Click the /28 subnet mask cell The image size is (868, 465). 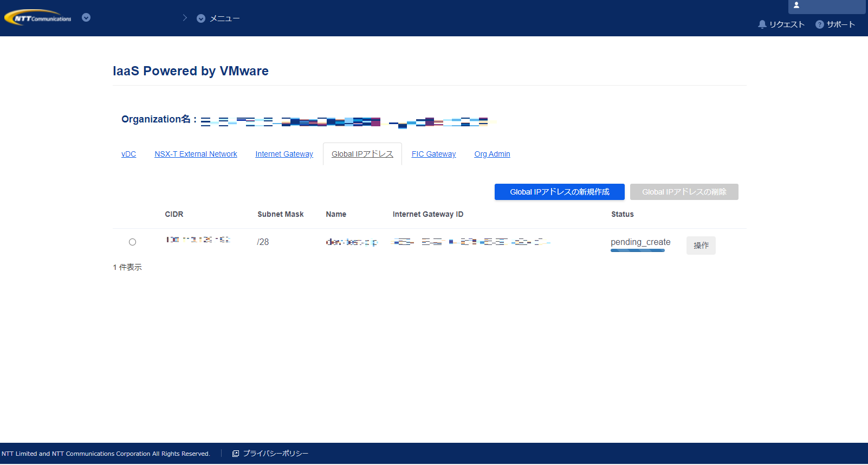point(263,242)
